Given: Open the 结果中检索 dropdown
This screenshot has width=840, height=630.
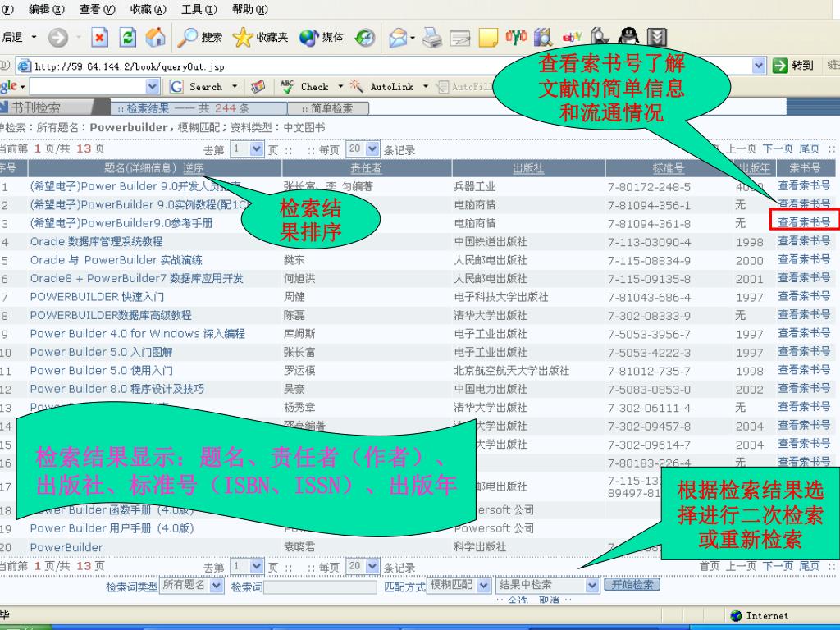Looking at the screenshot, I should tap(592, 586).
